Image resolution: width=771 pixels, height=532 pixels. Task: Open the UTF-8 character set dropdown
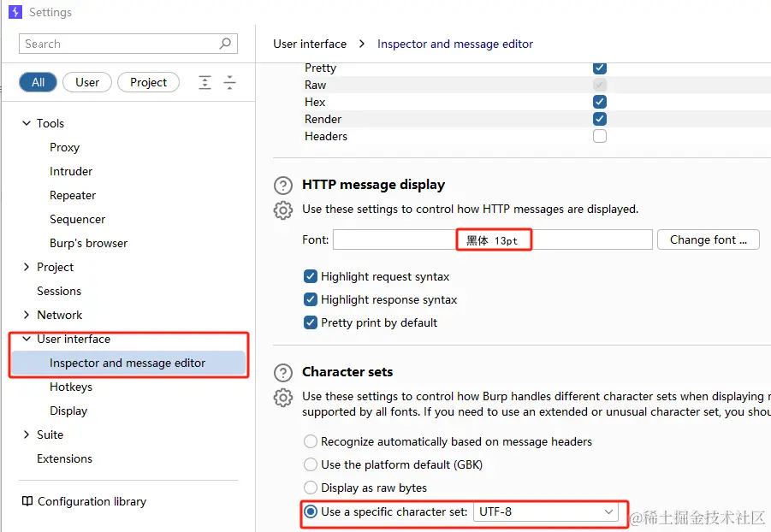click(547, 511)
